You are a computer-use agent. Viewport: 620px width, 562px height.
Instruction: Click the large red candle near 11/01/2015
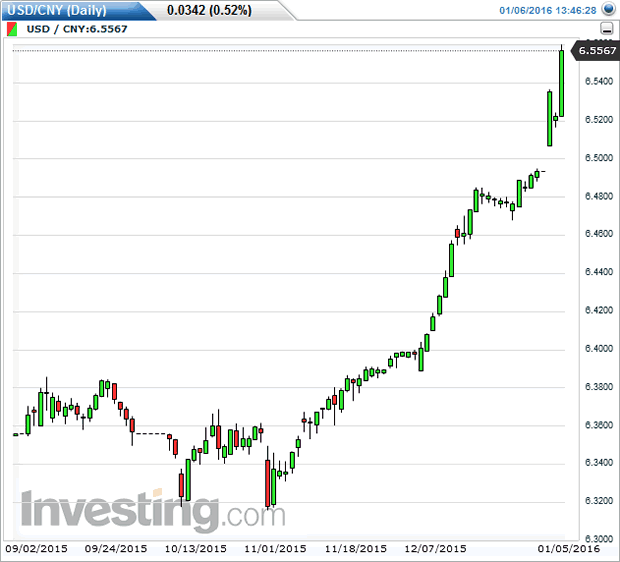[268, 483]
